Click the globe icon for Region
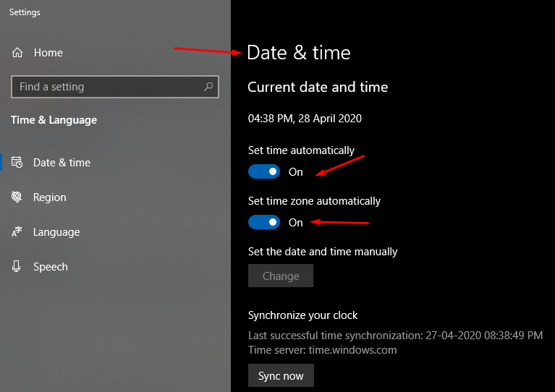This screenshot has height=392, width=555. (x=17, y=197)
